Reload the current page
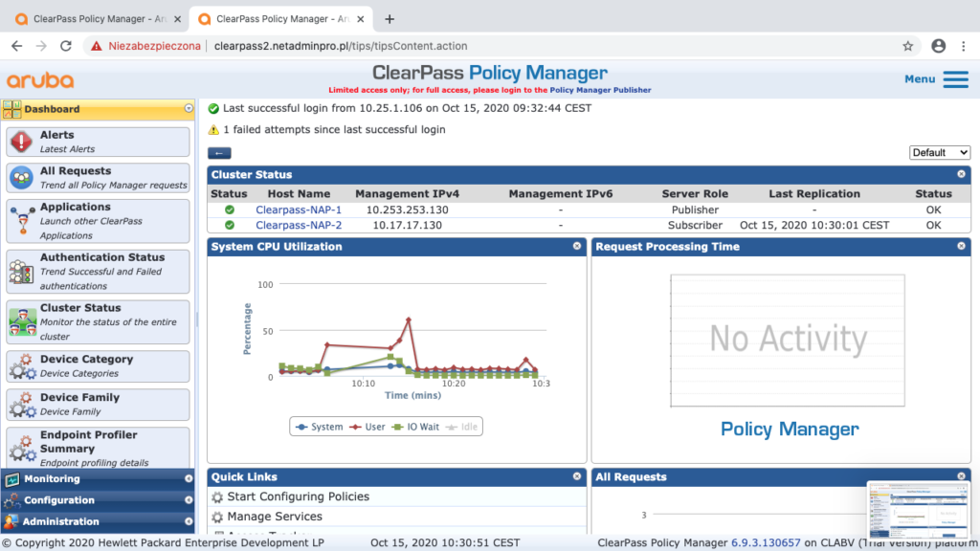 coord(66,46)
